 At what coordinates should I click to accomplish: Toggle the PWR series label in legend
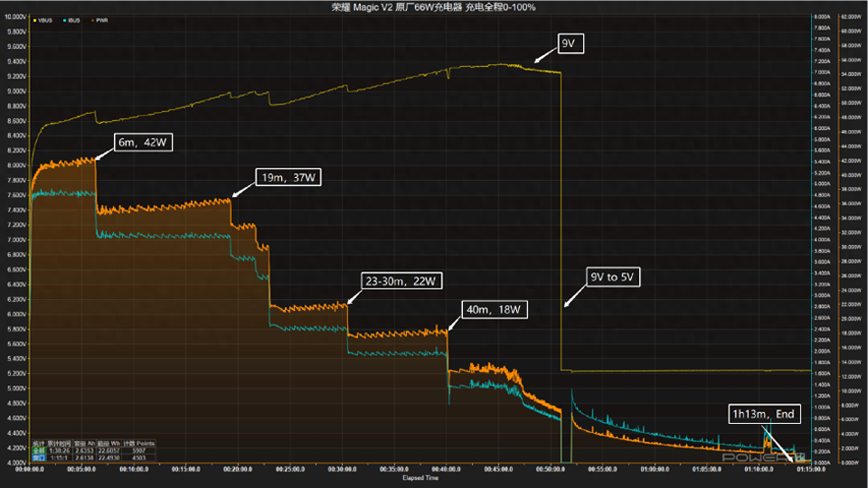tap(102, 21)
